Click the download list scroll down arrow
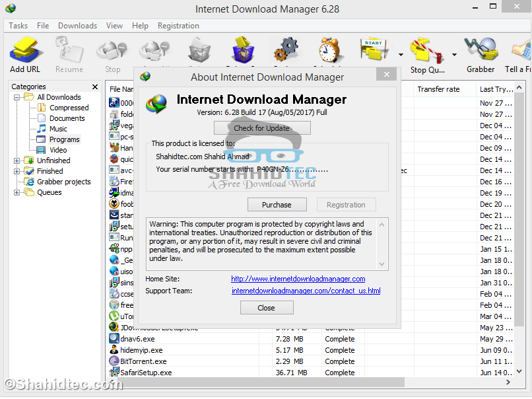 click(x=519, y=371)
